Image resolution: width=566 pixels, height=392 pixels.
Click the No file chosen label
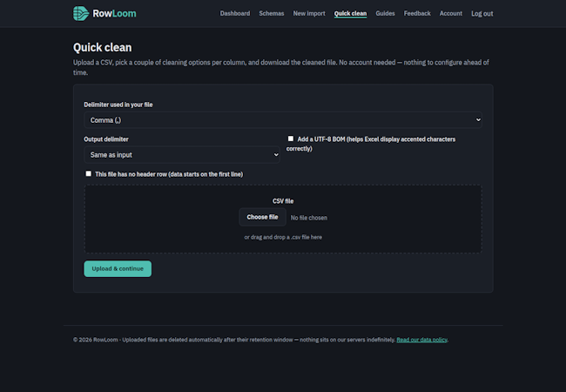coord(309,218)
